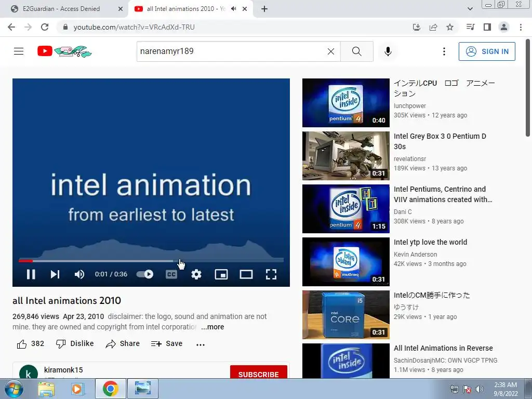532x399 pixels.
Task: Like the video thumbs up
Action: pyautogui.click(x=31, y=344)
